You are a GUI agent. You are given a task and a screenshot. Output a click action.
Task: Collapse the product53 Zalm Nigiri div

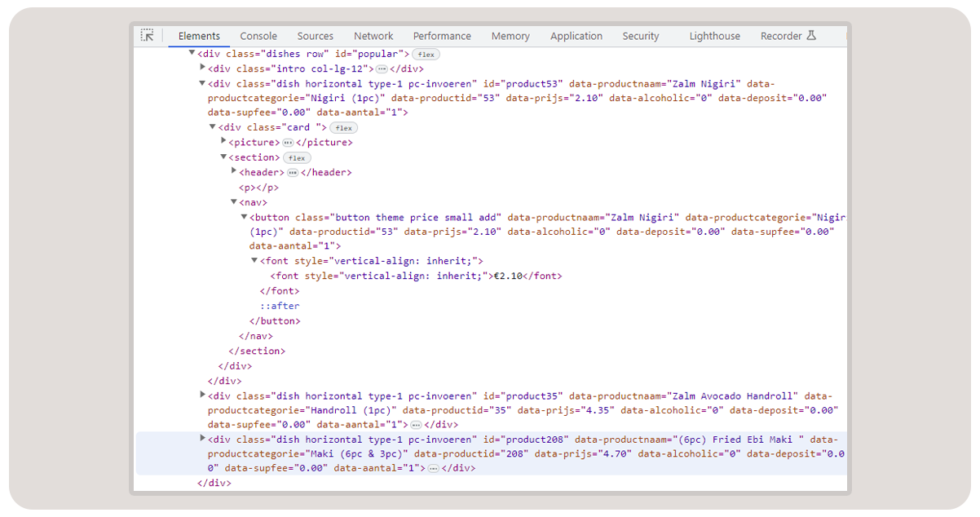tap(203, 83)
